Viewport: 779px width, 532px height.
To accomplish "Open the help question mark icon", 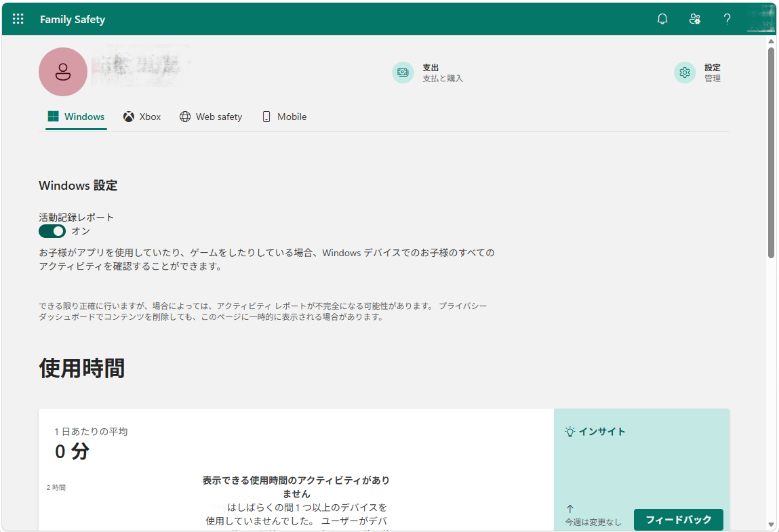I will [x=727, y=19].
